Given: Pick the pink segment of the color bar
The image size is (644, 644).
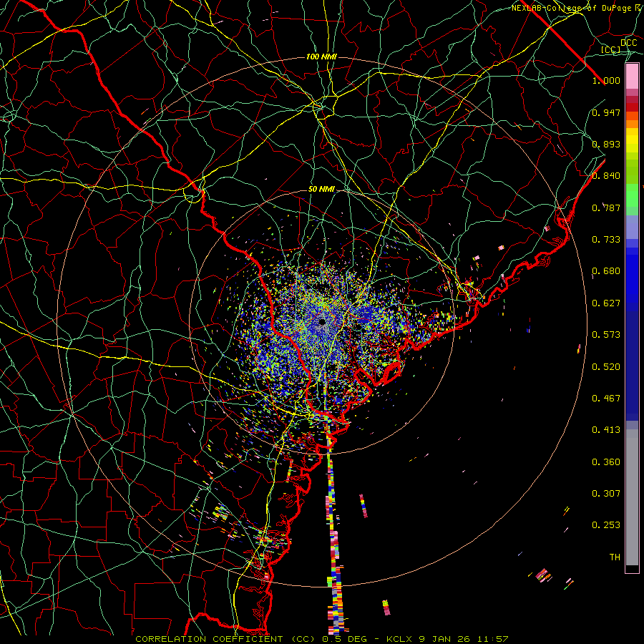Looking at the screenshot, I should (x=632, y=77).
